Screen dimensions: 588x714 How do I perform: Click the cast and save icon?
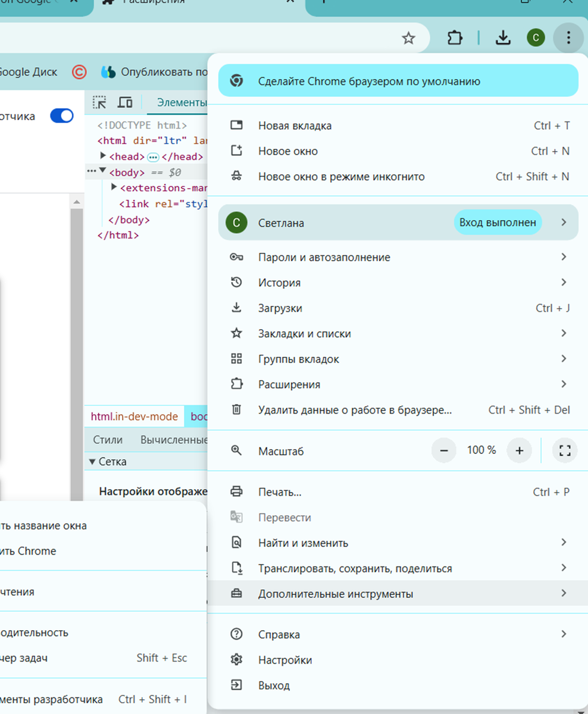236,568
